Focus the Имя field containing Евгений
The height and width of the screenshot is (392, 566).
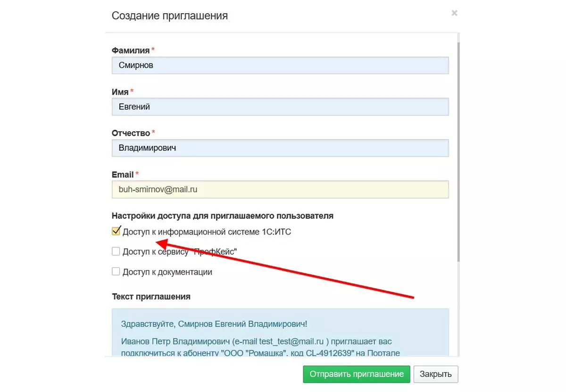[280, 107]
